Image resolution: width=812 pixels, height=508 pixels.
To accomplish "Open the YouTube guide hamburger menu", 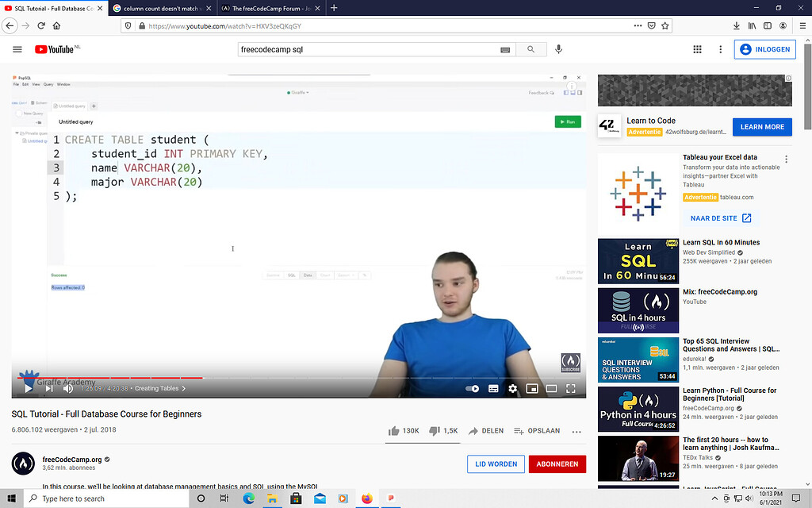I will [x=17, y=49].
